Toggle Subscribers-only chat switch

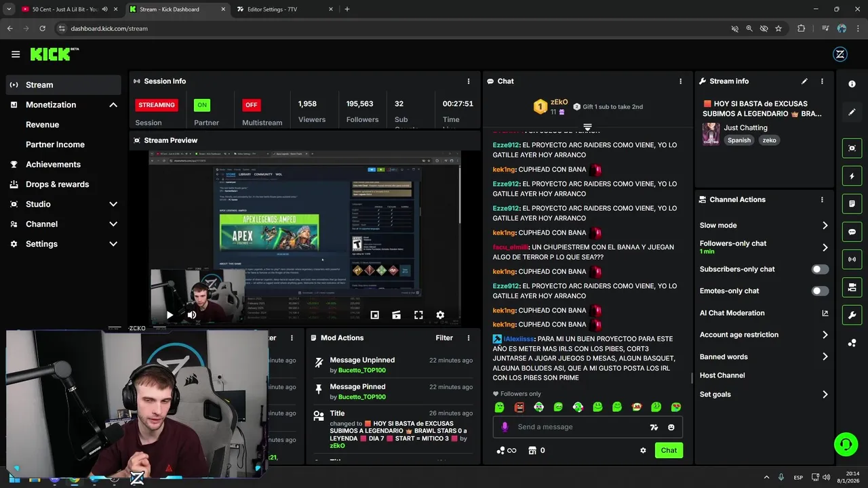(x=820, y=269)
